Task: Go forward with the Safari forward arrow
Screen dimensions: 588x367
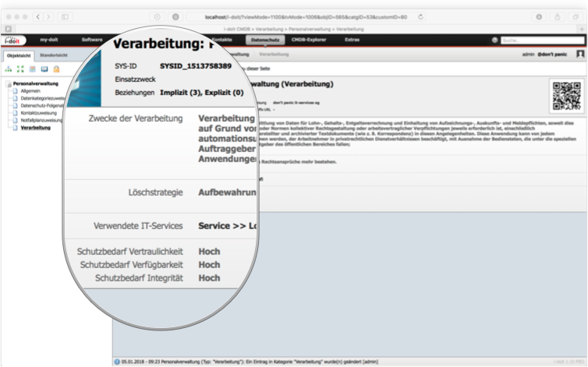Action: click(x=48, y=17)
